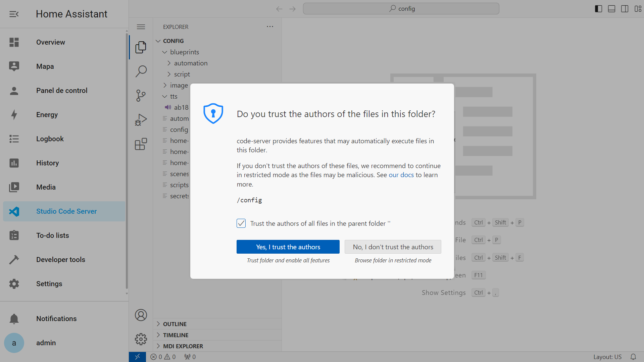Expand the automation folder
The height and width of the screenshot is (362, 644).
tap(217, 63)
